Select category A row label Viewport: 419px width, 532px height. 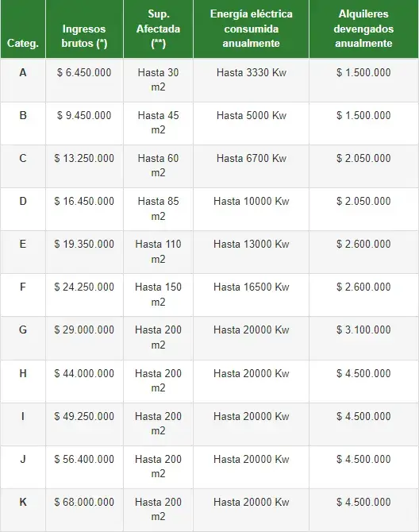(x=23, y=72)
